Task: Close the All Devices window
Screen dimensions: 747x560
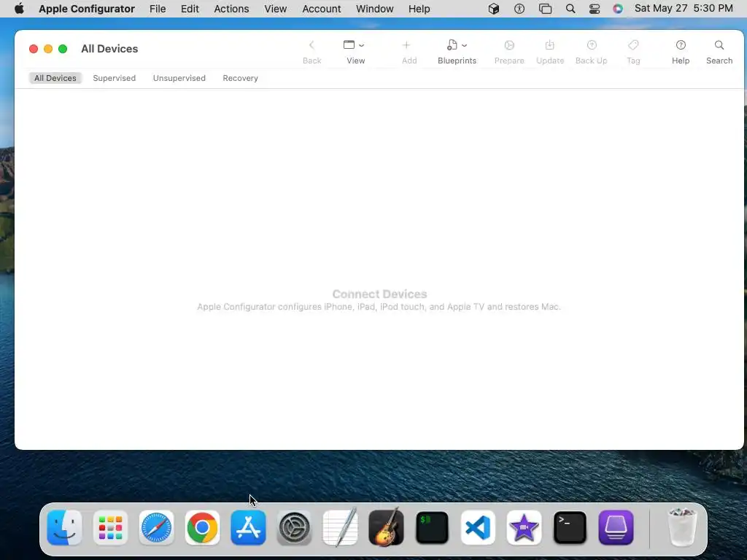Action: [34, 49]
